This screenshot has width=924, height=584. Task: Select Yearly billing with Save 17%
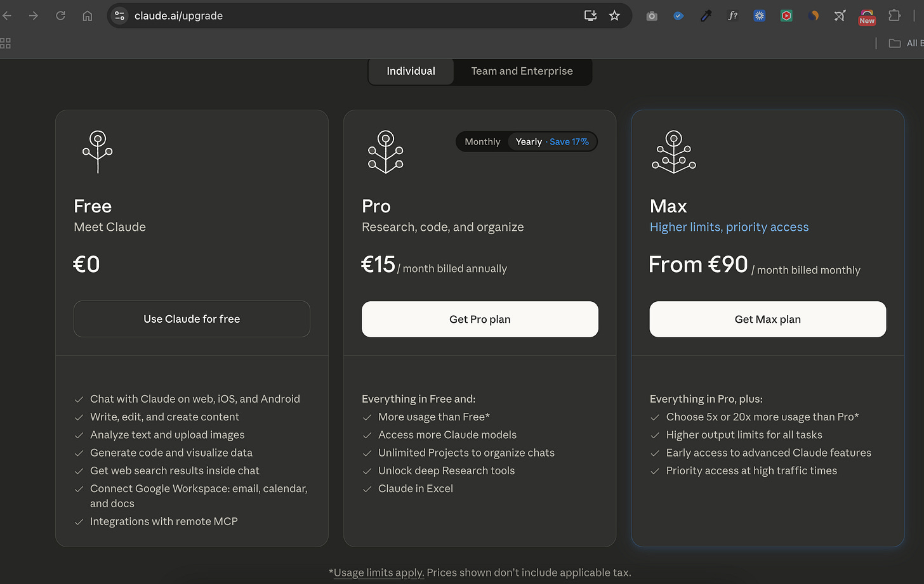(552, 142)
